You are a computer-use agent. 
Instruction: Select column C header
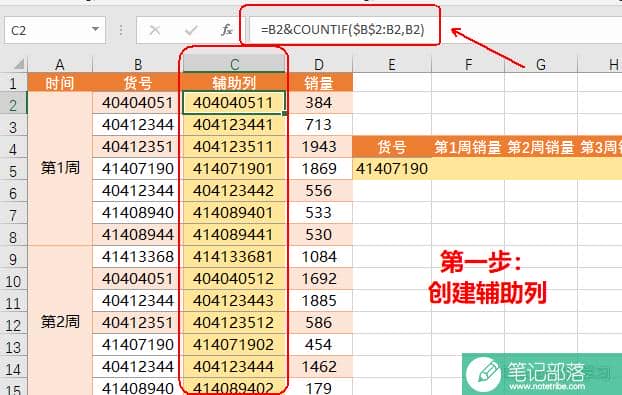pyautogui.click(x=234, y=64)
